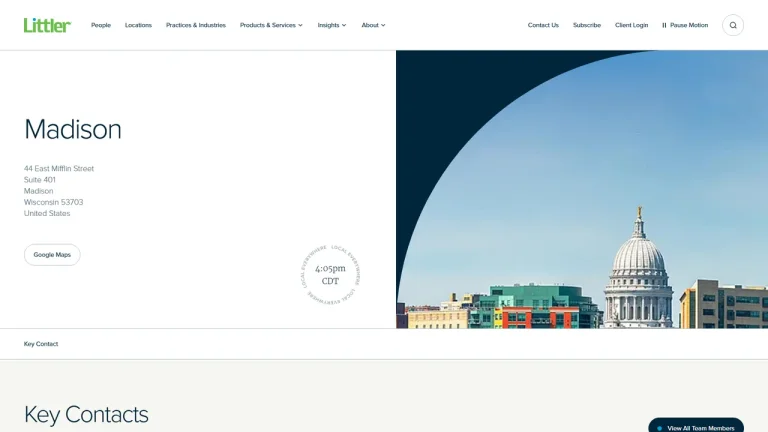The width and height of the screenshot is (768, 432).
Task: Jump to Key Contact anchor tab
Action: (41, 344)
